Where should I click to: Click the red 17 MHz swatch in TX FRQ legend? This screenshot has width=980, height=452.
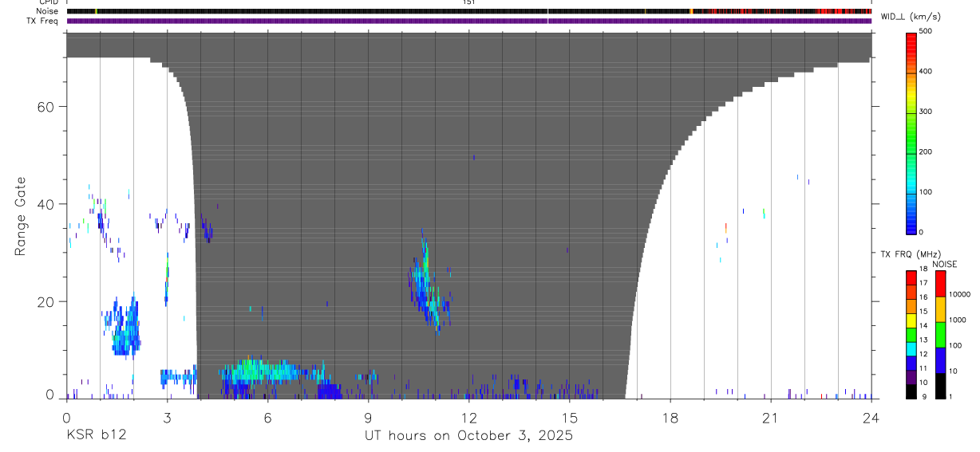(911, 278)
